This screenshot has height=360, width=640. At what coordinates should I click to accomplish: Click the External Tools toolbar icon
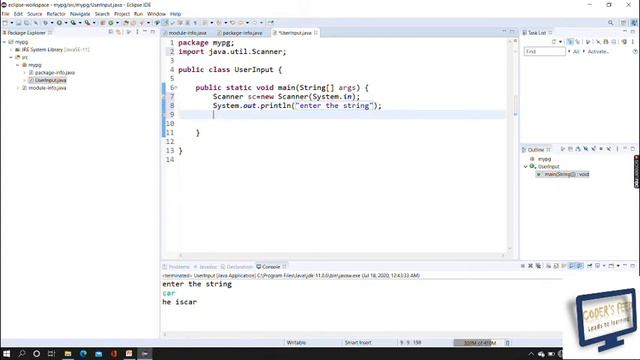[x=87, y=23]
